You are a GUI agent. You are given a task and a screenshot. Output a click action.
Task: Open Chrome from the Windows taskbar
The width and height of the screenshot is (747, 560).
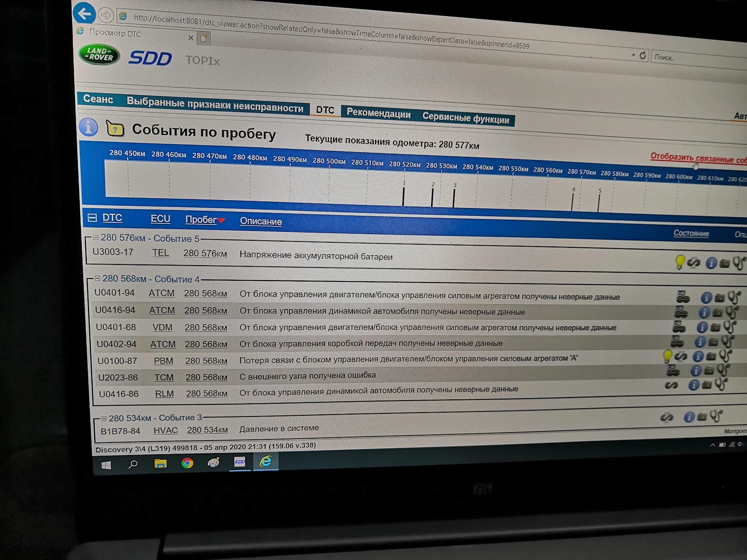(x=187, y=463)
